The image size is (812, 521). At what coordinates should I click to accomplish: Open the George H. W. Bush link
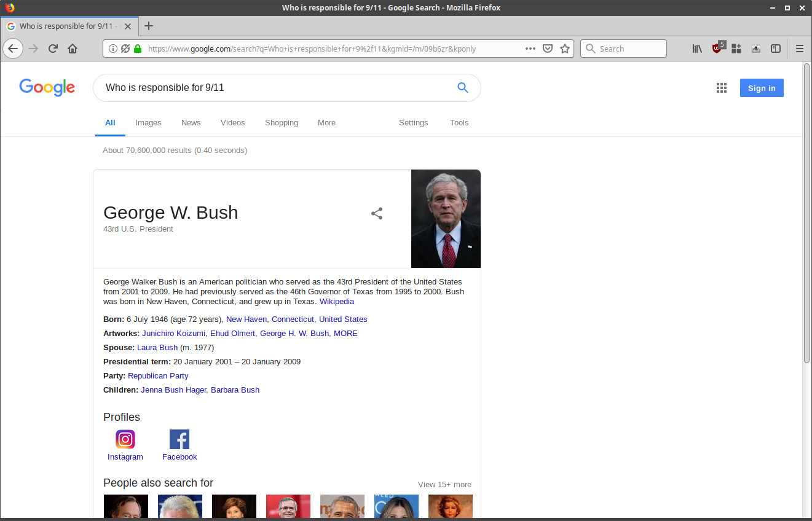pyautogui.click(x=294, y=334)
